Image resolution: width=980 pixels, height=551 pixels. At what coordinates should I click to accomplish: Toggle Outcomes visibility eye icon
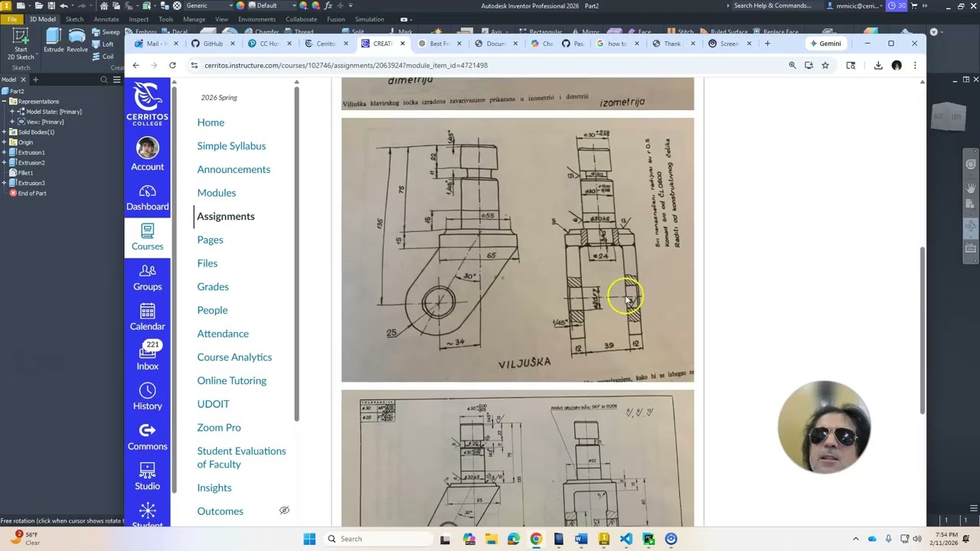pyautogui.click(x=284, y=510)
